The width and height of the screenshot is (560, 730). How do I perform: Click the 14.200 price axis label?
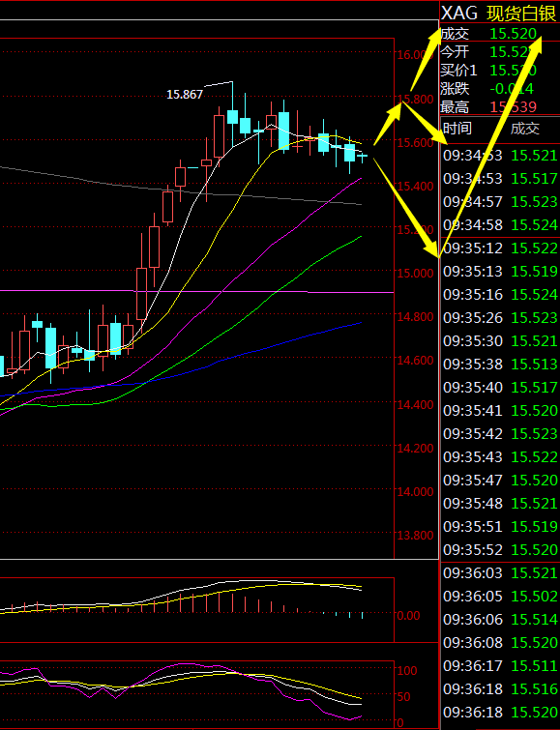[x=415, y=448]
